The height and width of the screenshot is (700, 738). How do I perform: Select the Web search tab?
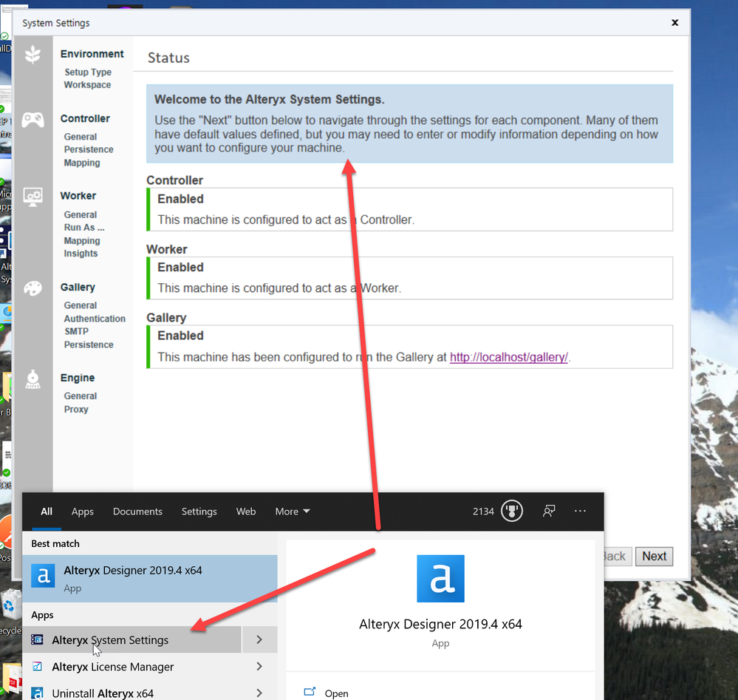click(246, 511)
